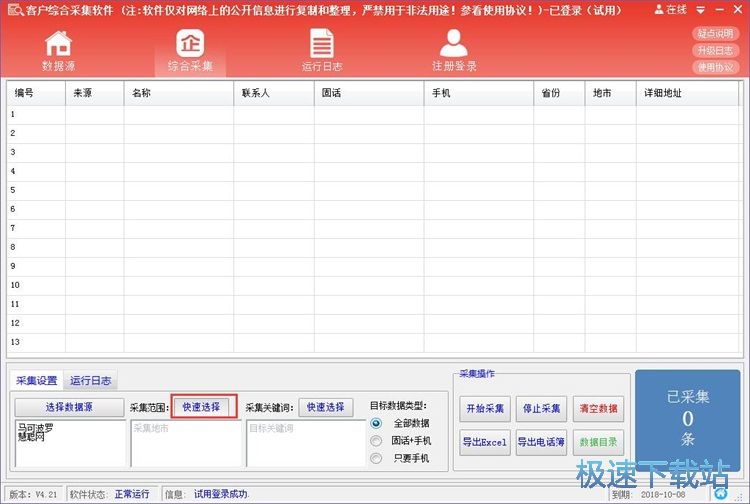Open the 疑点说明 link

pyautogui.click(x=716, y=34)
